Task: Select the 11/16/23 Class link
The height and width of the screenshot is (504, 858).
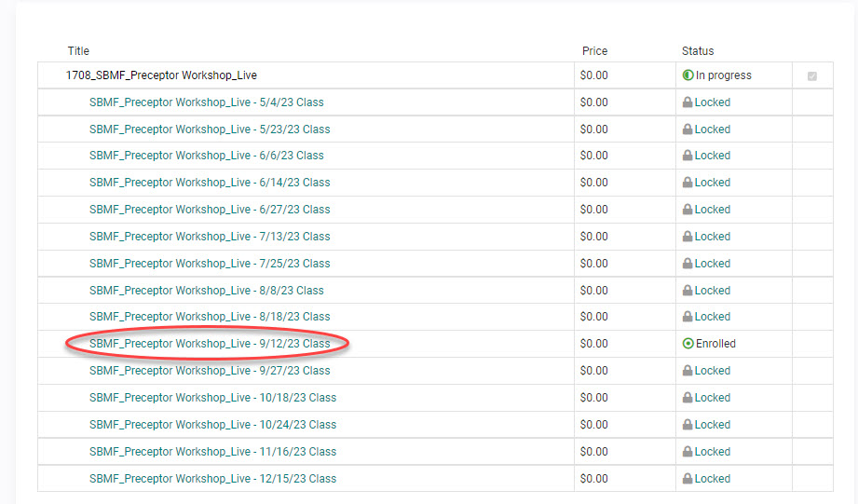Action: [212, 452]
